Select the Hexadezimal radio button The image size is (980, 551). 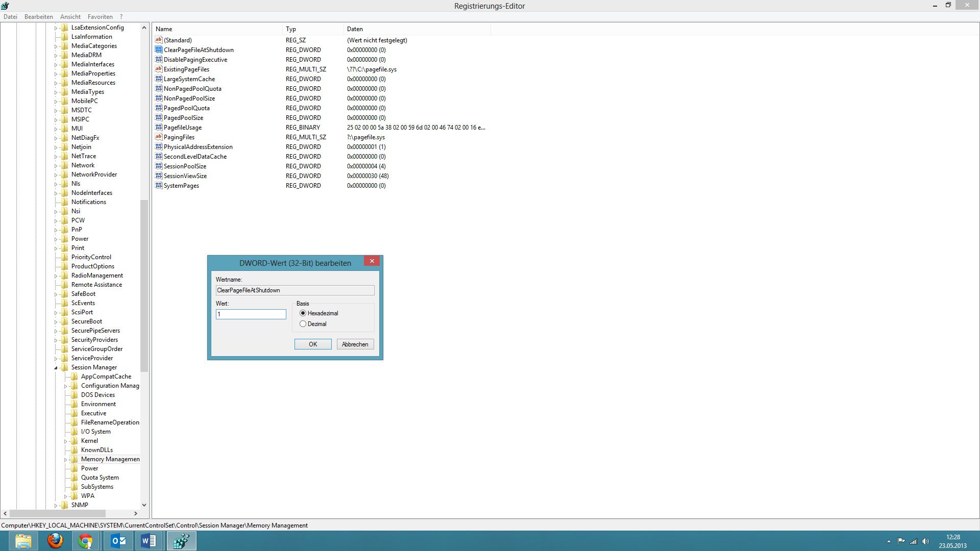coord(303,313)
